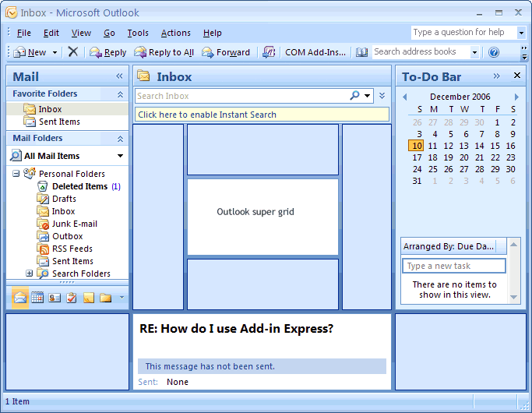This screenshot has width=532, height=413.
Task: Click the Delete (X) toolbar icon
Action: coord(72,52)
